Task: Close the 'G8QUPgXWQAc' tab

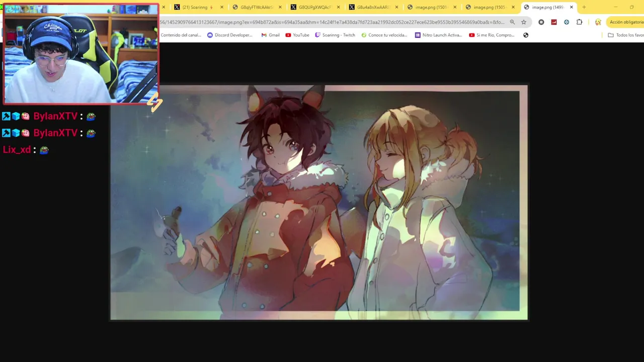Action: 339,7
